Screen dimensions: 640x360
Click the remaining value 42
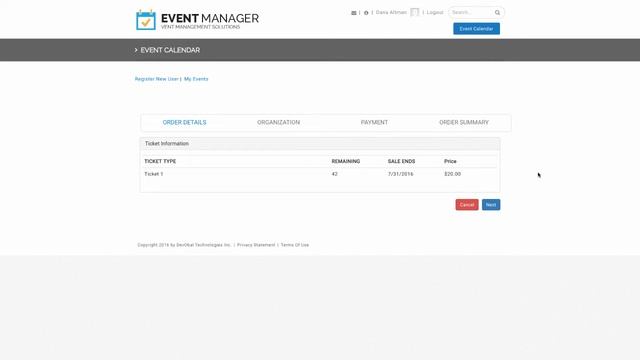click(334, 174)
